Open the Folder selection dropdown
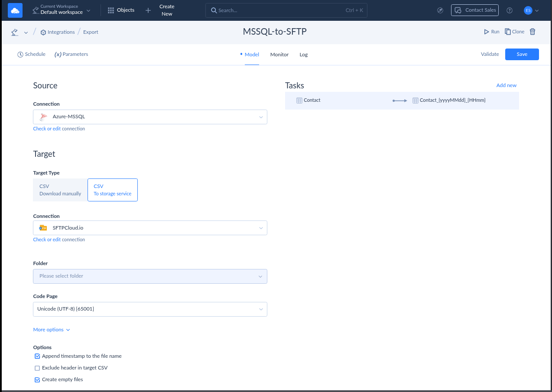The width and height of the screenshot is (552, 392). coord(150,276)
